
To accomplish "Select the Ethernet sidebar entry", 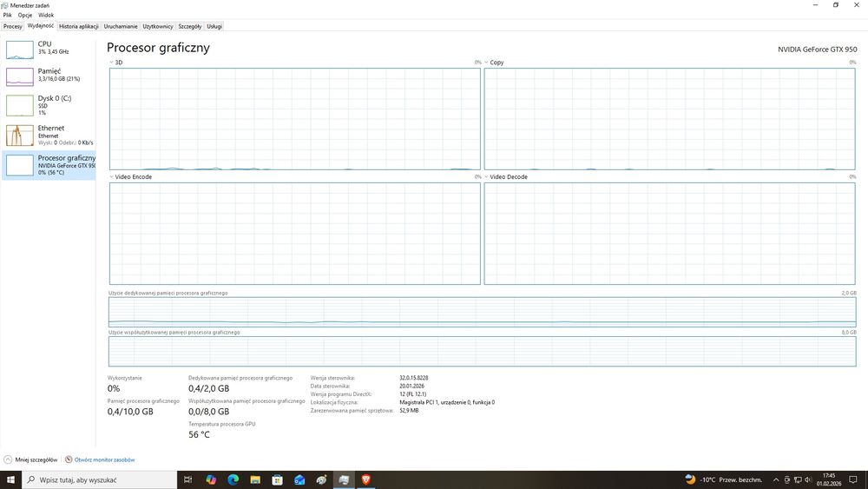I will coord(49,135).
